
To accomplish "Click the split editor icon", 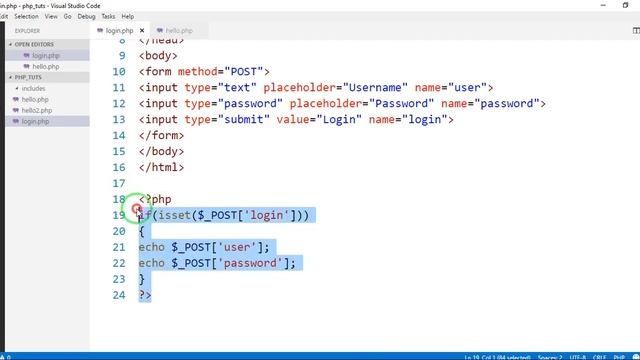I will [636, 31].
